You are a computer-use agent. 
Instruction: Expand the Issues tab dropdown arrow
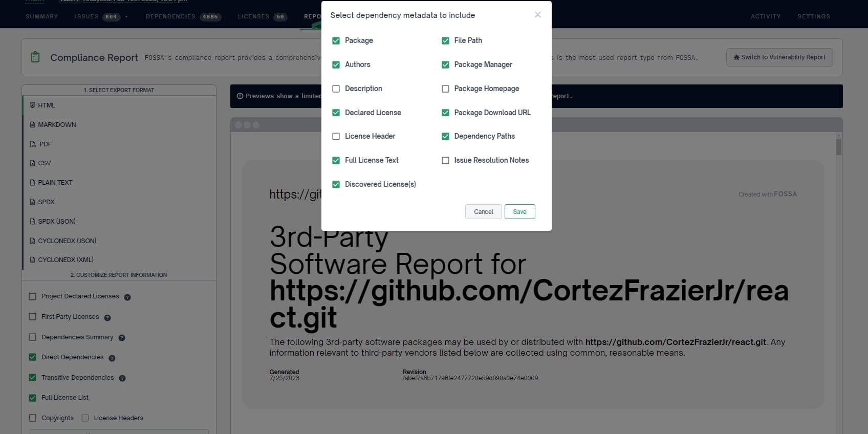pyautogui.click(x=126, y=17)
